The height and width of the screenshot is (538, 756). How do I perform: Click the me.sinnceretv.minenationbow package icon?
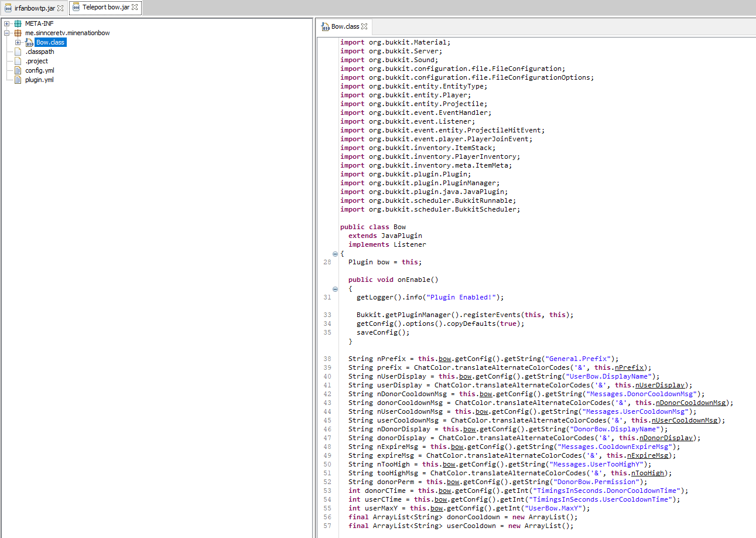(18, 33)
